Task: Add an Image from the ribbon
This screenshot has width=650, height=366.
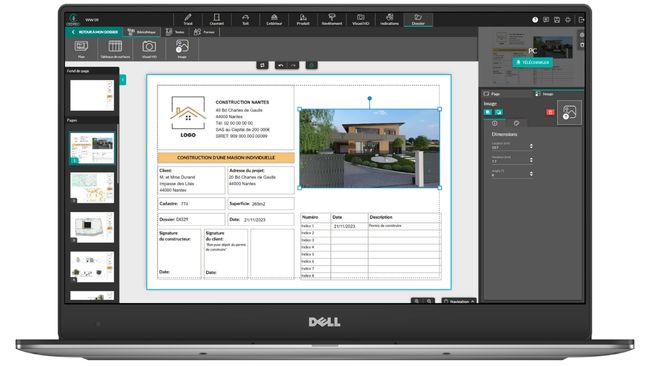Action: [x=182, y=49]
